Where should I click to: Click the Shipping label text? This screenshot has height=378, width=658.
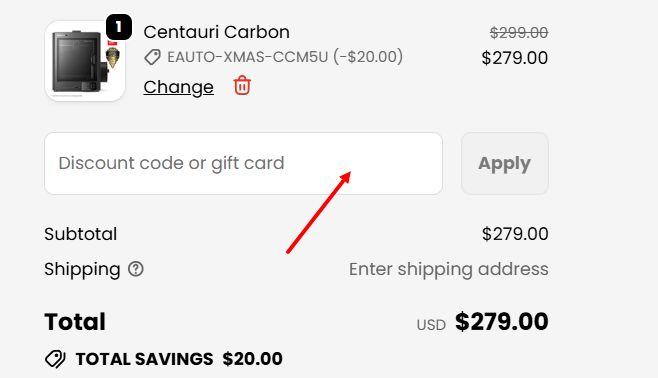pyautogui.click(x=82, y=269)
